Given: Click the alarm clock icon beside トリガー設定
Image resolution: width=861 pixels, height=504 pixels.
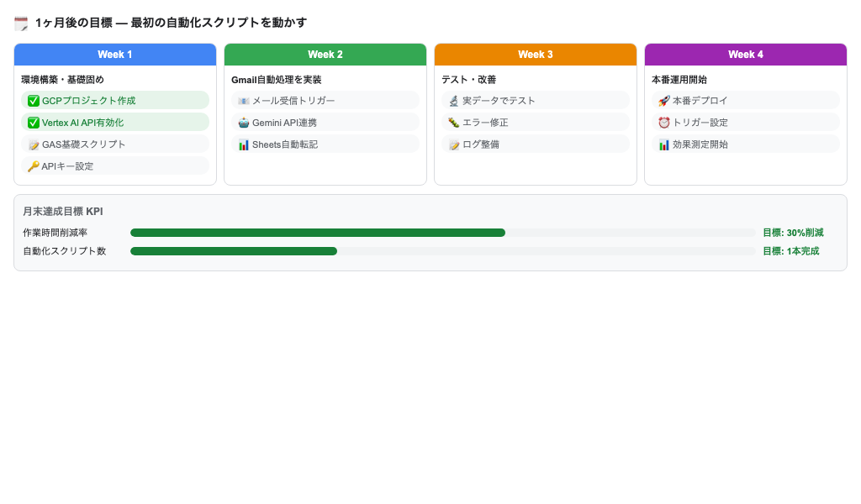Looking at the screenshot, I should 664,123.
